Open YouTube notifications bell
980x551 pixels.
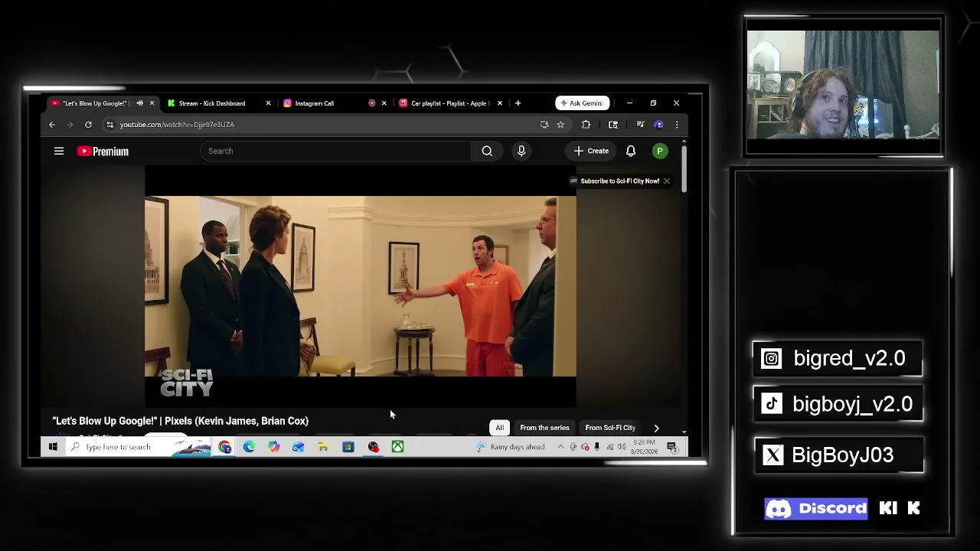coord(631,151)
